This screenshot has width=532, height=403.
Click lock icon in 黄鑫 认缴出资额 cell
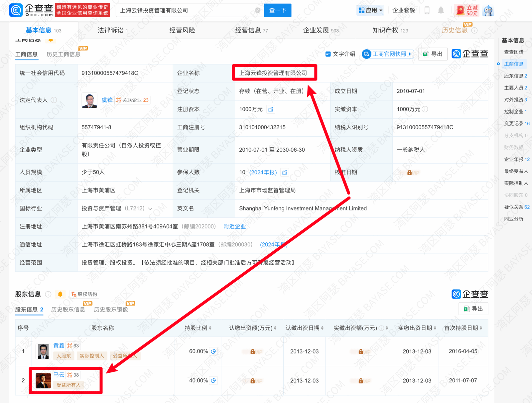click(253, 352)
